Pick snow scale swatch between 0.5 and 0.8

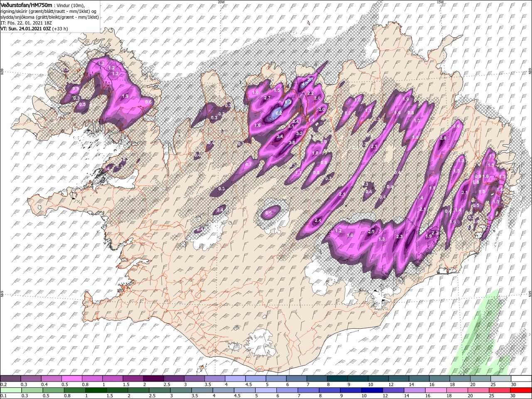[x=72, y=379]
